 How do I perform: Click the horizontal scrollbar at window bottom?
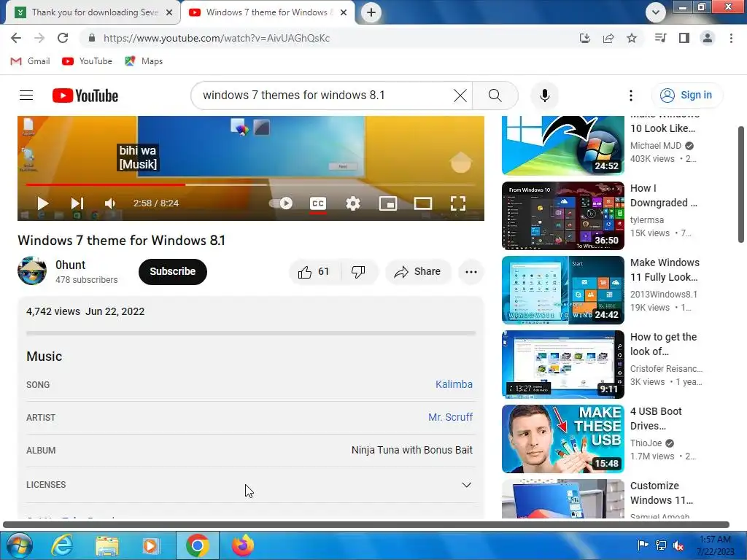366,525
